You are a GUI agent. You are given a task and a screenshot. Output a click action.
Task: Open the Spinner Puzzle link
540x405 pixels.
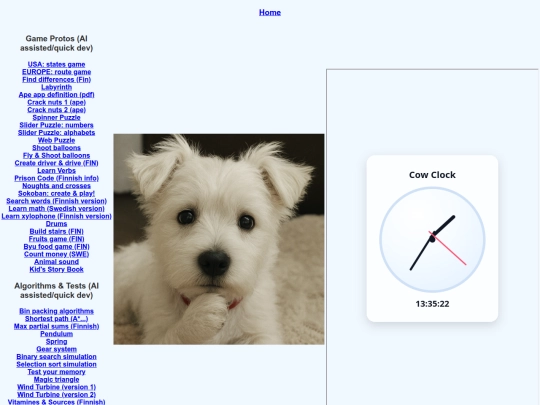(56, 117)
